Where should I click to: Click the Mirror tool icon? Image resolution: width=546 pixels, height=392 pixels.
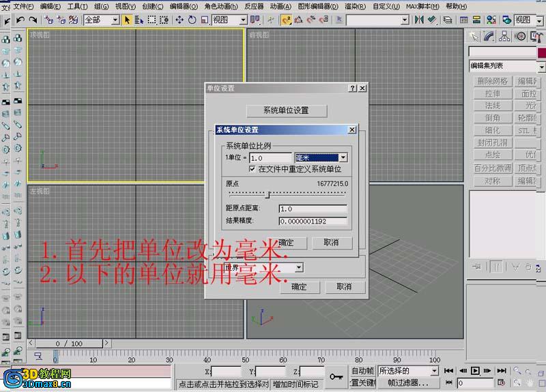(419, 20)
